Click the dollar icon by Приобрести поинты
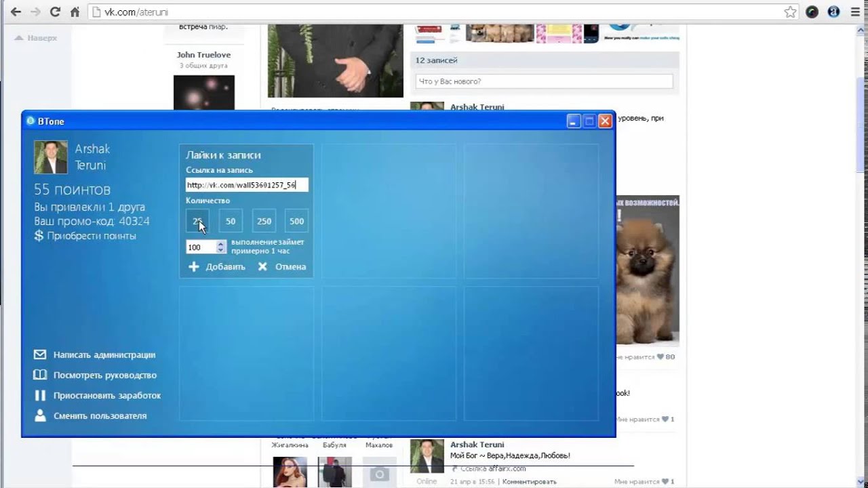868x488 pixels. [x=39, y=236]
